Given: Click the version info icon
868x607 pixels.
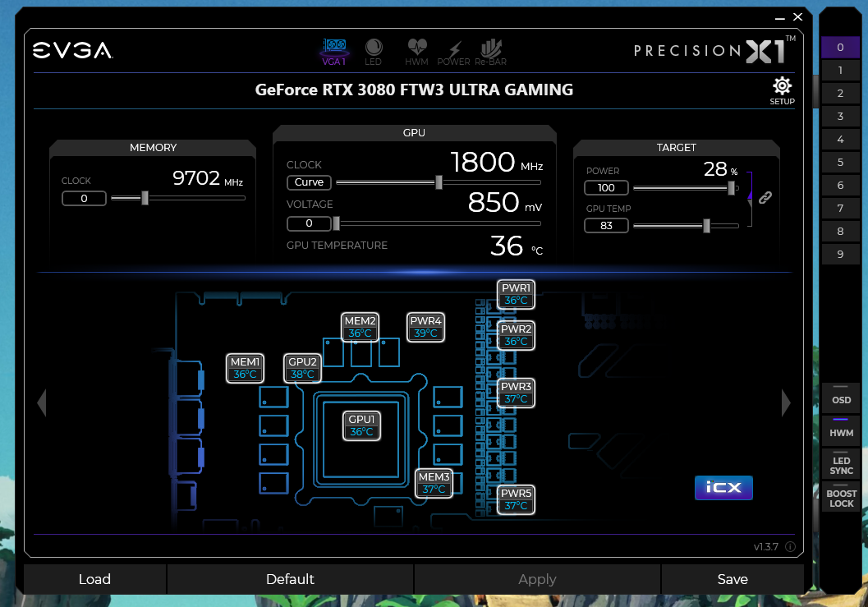Looking at the screenshot, I should (x=791, y=547).
